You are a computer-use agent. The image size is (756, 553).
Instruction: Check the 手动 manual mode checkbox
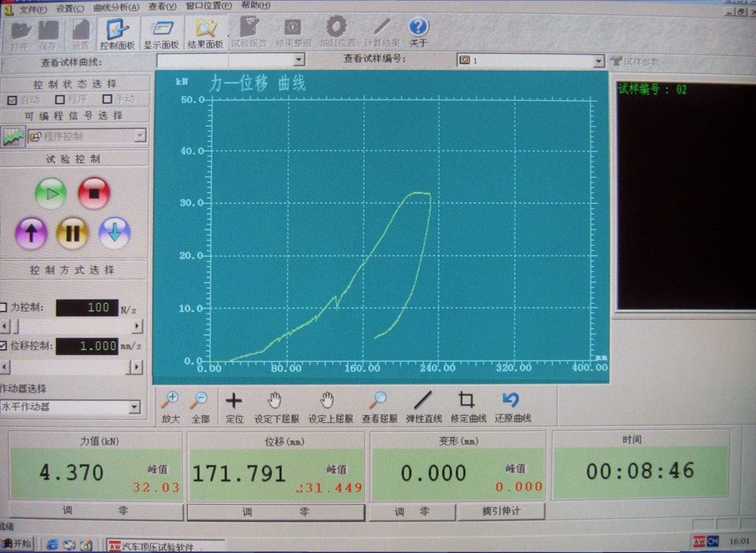click(x=107, y=99)
